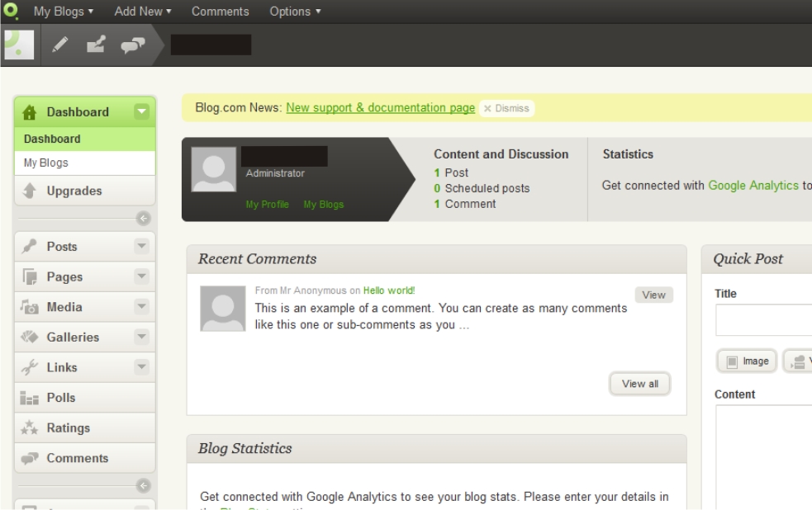Open the Upgrades sidebar section
The width and height of the screenshot is (812, 510).
pyautogui.click(x=85, y=191)
